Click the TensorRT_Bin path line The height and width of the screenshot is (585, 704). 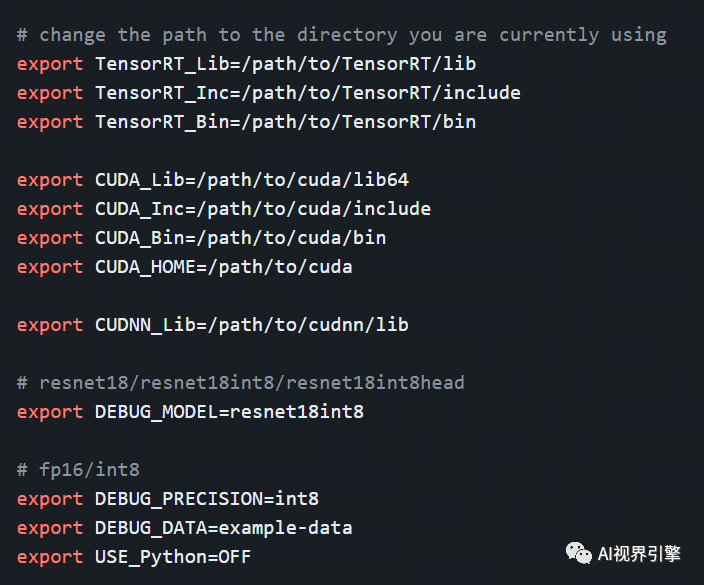click(246, 122)
